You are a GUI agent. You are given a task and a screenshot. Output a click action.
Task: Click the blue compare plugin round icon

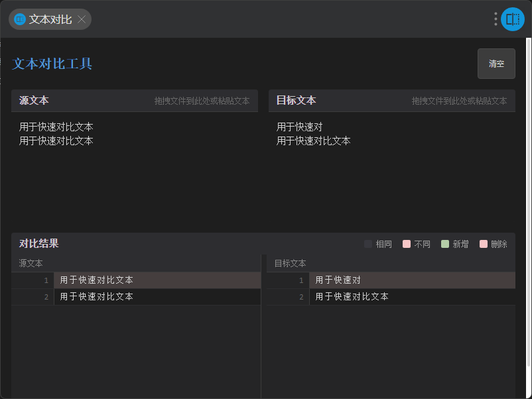(x=513, y=19)
